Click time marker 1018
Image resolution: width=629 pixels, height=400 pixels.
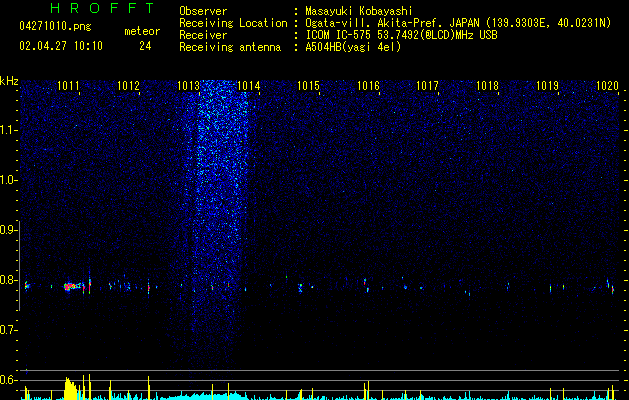[x=487, y=86]
